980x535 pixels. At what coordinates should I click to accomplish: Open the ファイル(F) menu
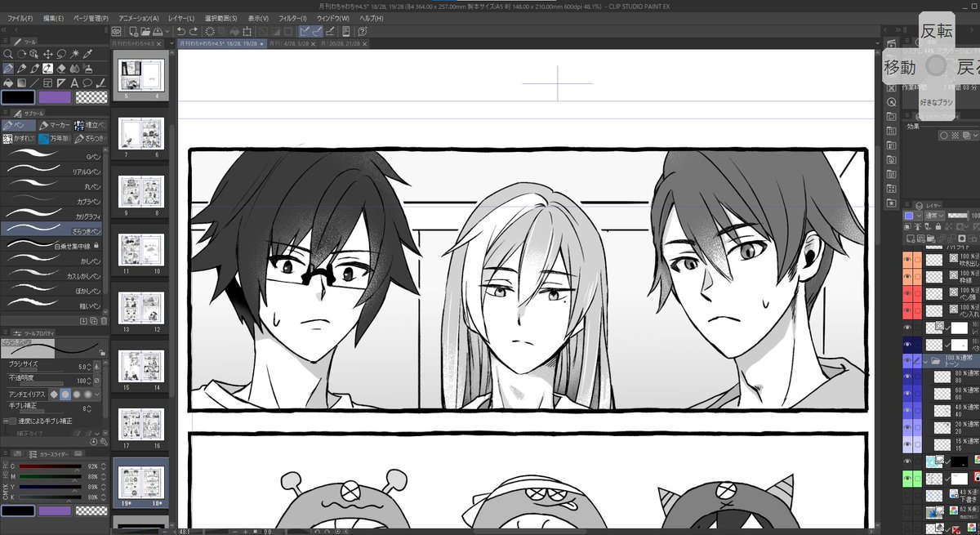pyautogui.click(x=19, y=18)
